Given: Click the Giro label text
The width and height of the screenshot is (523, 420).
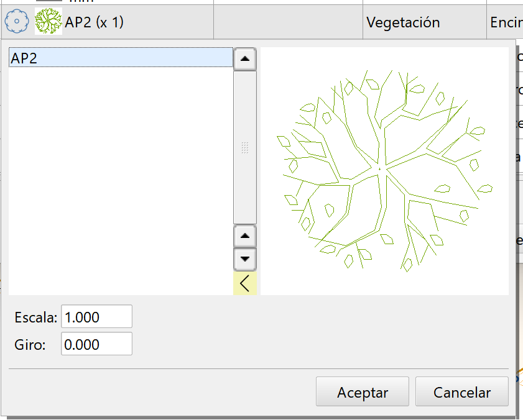Looking at the screenshot, I should [30, 345].
